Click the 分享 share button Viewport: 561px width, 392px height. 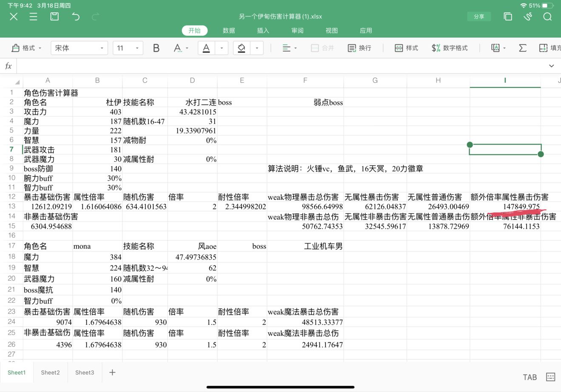tap(479, 17)
